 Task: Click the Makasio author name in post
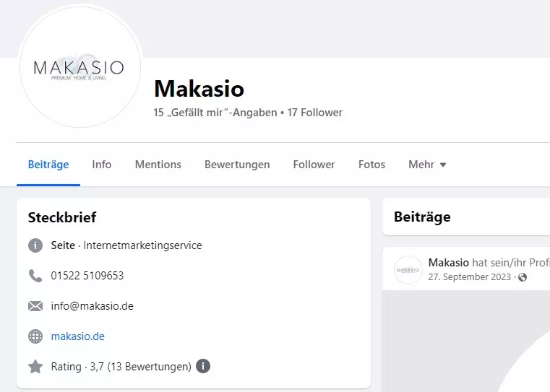click(x=449, y=262)
